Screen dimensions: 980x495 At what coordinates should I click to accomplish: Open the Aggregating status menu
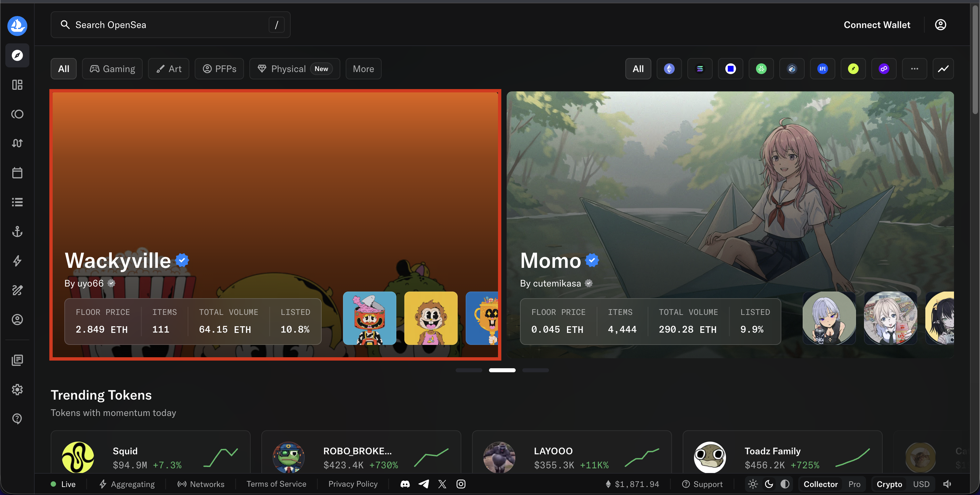pyautogui.click(x=127, y=484)
